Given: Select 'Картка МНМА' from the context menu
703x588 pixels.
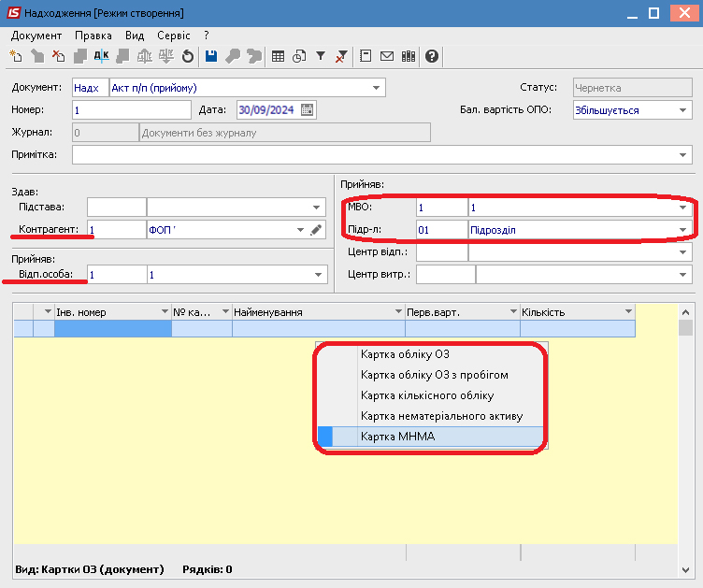Looking at the screenshot, I should click(x=398, y=437).
